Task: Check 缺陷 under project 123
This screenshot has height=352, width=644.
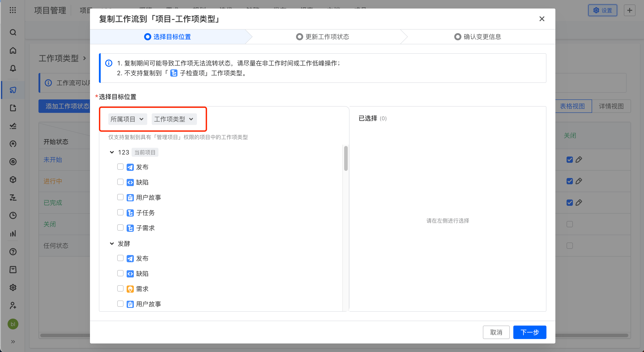Action: (x=120, y=182)
